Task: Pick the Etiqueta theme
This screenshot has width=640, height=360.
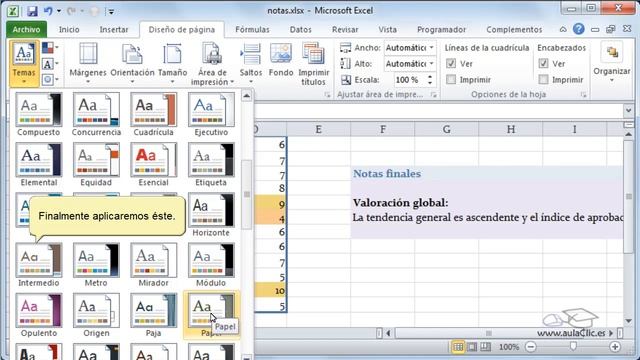Action: 211,164
